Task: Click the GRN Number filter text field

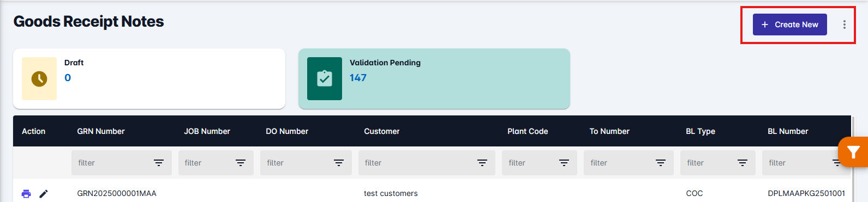Action: 113,163
